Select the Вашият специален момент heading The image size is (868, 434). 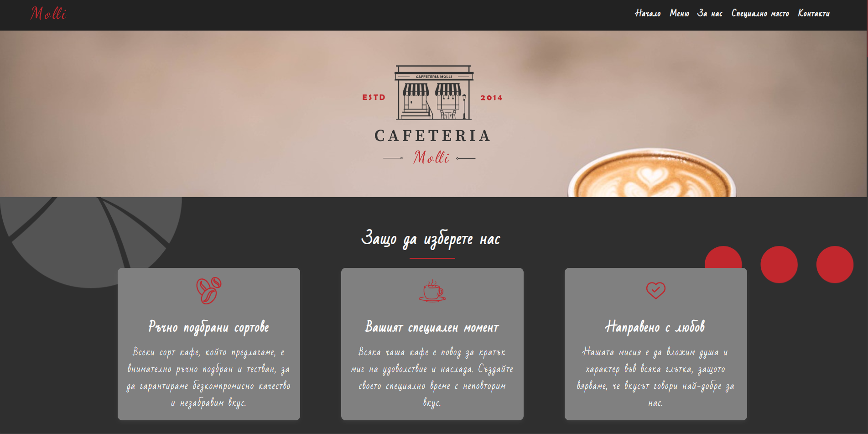(x=432, y=327)
